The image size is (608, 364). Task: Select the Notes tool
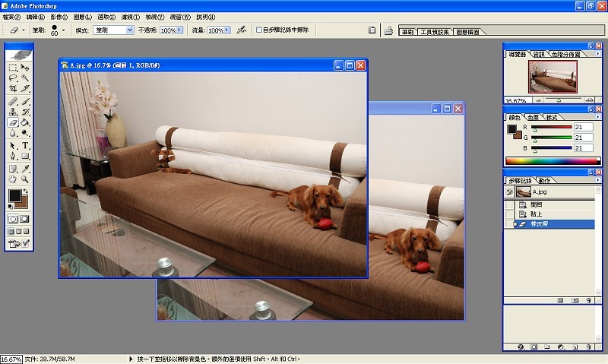click(x=13, y=169)
